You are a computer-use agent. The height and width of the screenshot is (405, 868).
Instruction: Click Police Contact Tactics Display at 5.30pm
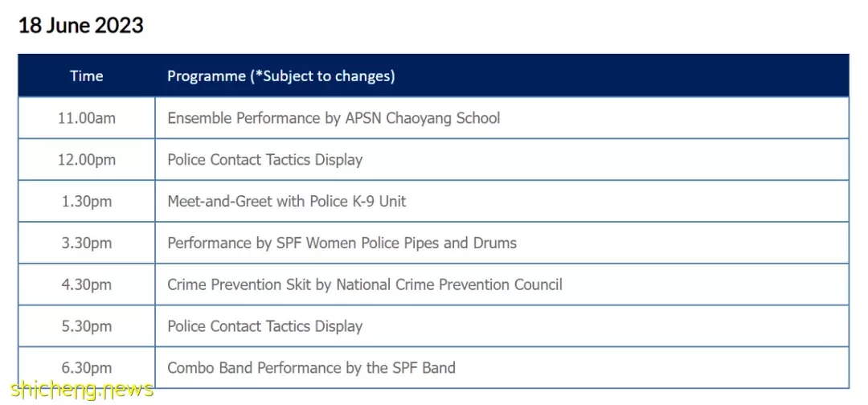click(x=265, y=326)
